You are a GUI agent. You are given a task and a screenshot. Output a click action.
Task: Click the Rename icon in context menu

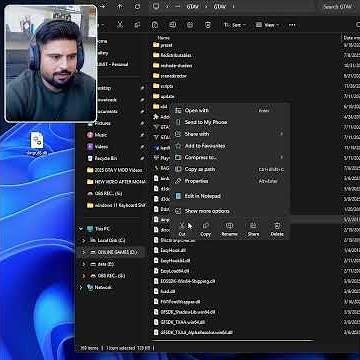click(x=229, y=226)
